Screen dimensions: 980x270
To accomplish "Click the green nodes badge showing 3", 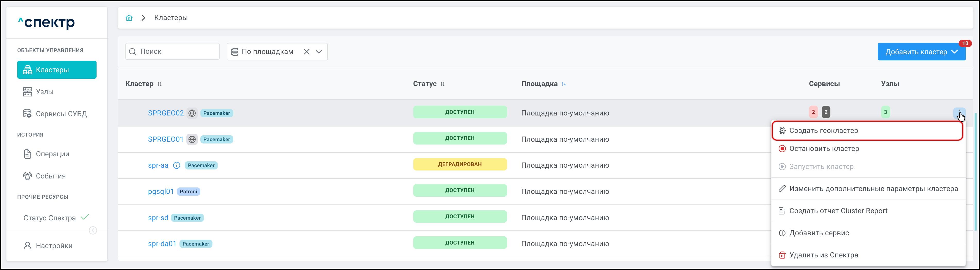I will (x=885, y=112).
